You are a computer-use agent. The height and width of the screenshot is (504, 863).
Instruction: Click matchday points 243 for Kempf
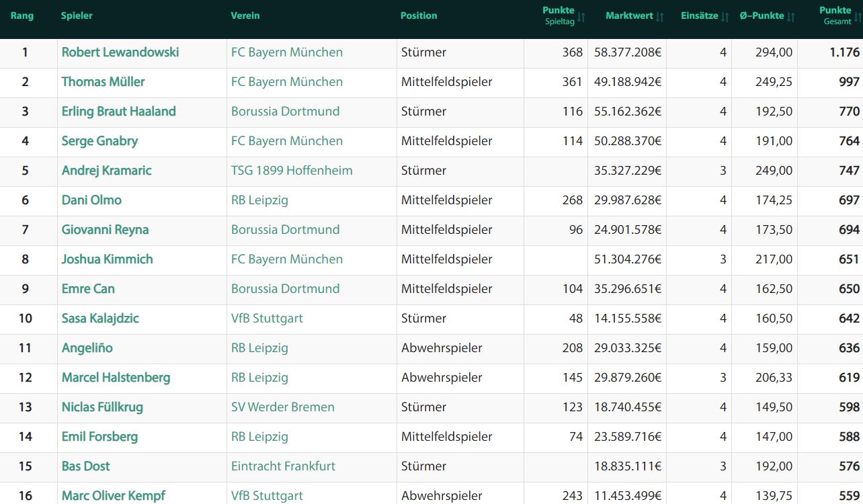pos(573,496)
